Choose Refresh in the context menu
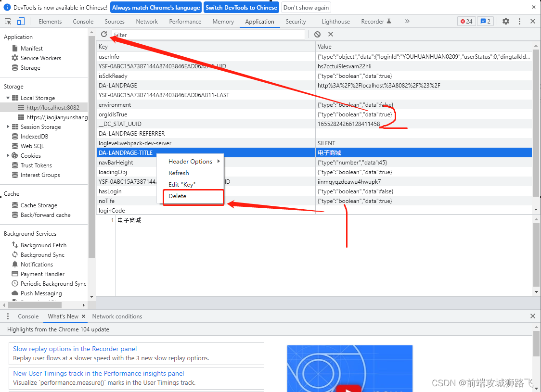 [x=179, y=173]
